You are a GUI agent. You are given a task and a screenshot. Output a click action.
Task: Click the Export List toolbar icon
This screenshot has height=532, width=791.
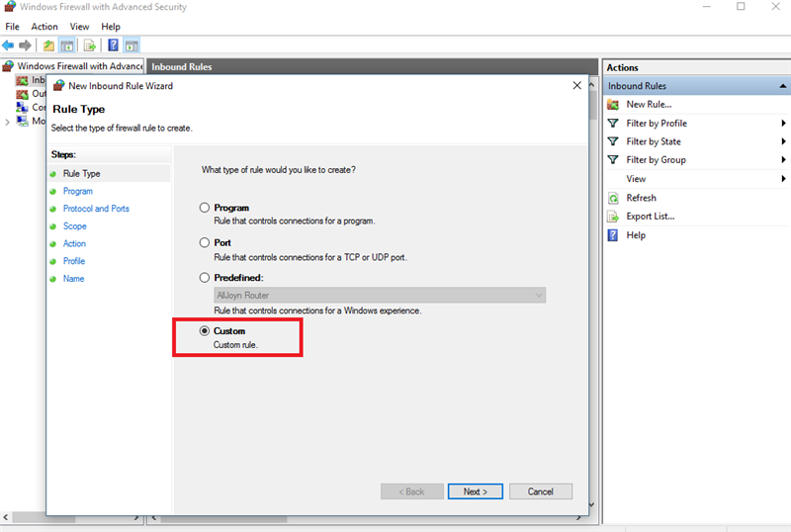tap(89, 45)
